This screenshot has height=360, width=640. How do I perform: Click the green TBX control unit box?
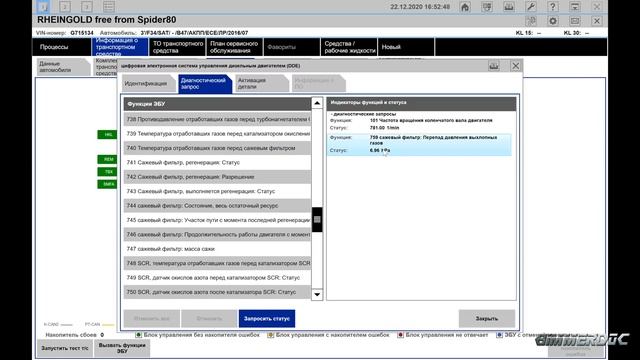point(107,172)
